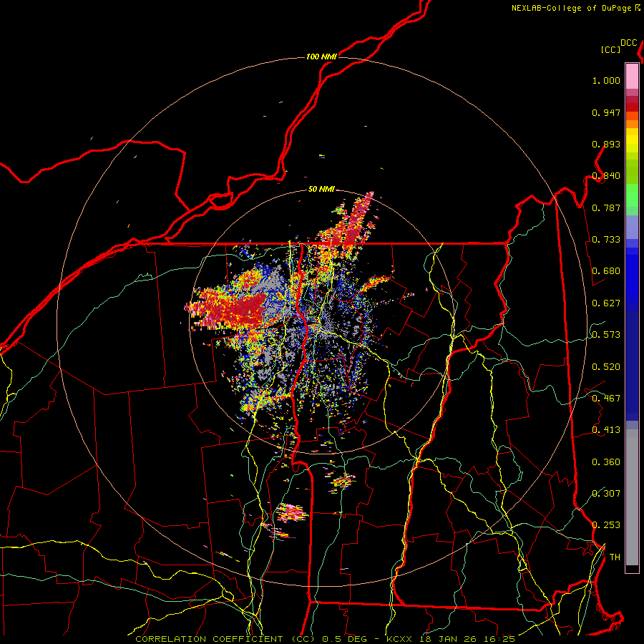This screenshot has width=644, height=644.
Task: Click the TH threshold label
Action: click(615, 557)
